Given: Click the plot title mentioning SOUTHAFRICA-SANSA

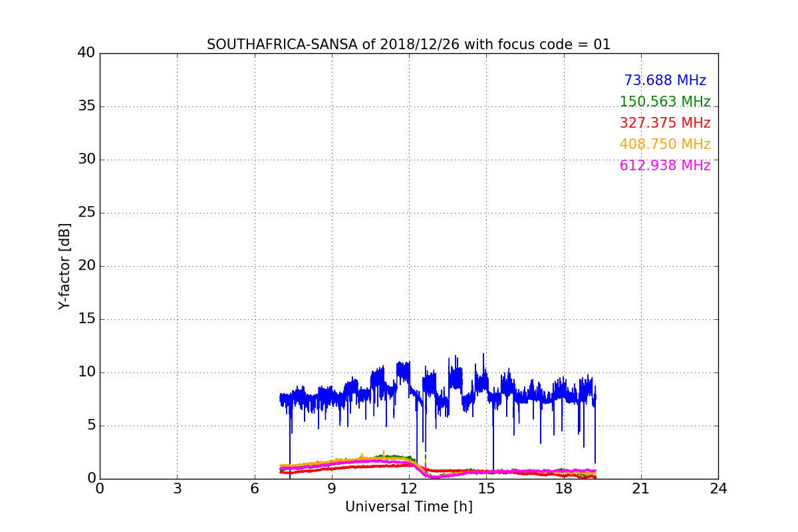Looking at the screenshot, I should click(408, 45).
